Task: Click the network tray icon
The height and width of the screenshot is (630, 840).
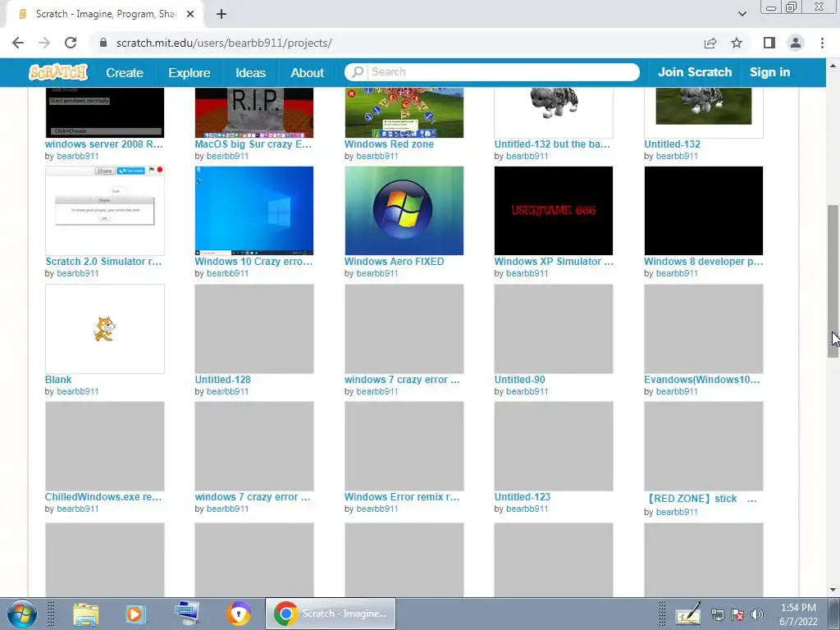Action: [x=717, y=614]
